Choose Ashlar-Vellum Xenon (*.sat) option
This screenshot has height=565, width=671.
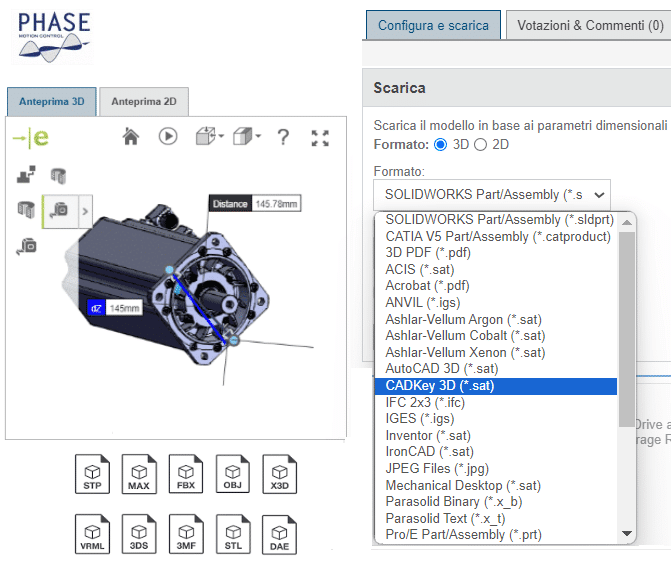click(496, 352)
